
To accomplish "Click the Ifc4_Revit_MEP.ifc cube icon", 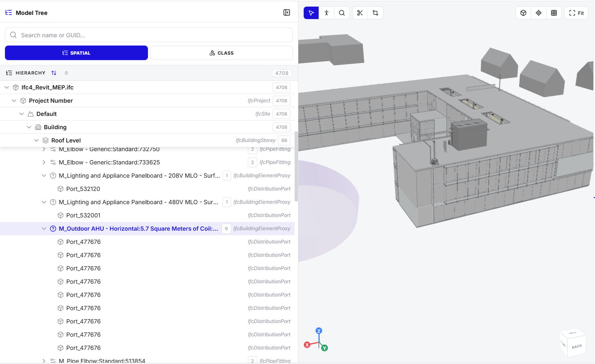I will 16,87.
